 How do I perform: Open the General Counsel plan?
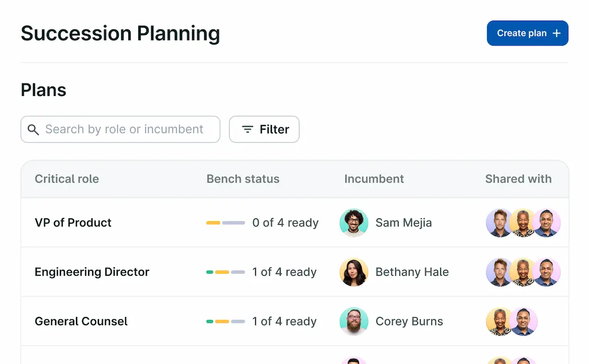click(x=81, y=322)
